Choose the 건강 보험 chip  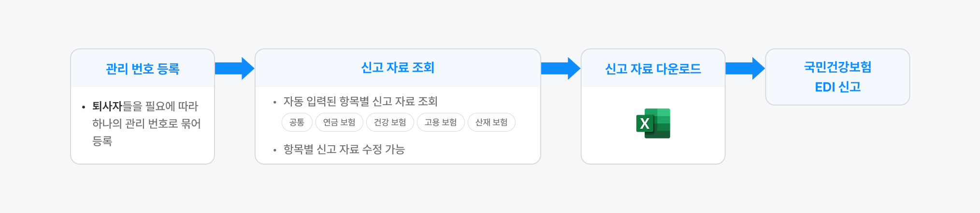(x=390, y=122)
